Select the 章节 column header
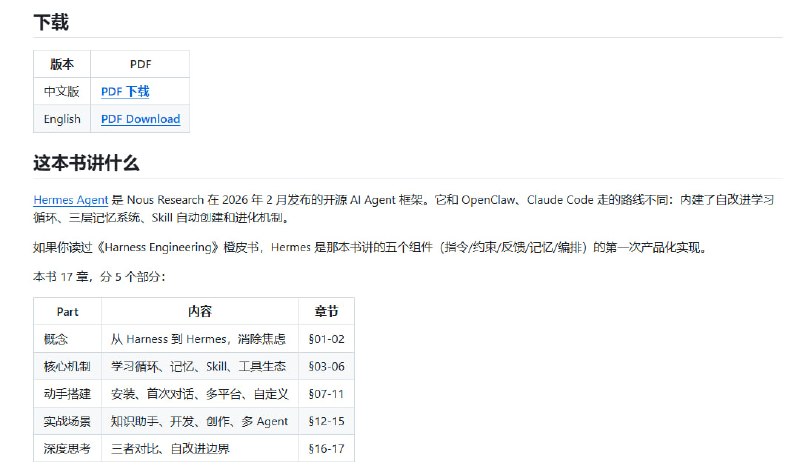Screen dimensions: 800x472 tap(326, 311)
